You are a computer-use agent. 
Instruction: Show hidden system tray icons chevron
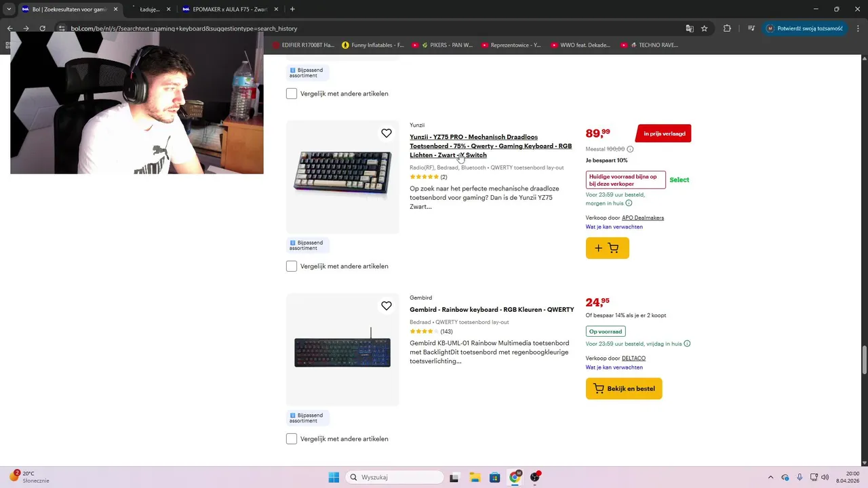point(770,477)
